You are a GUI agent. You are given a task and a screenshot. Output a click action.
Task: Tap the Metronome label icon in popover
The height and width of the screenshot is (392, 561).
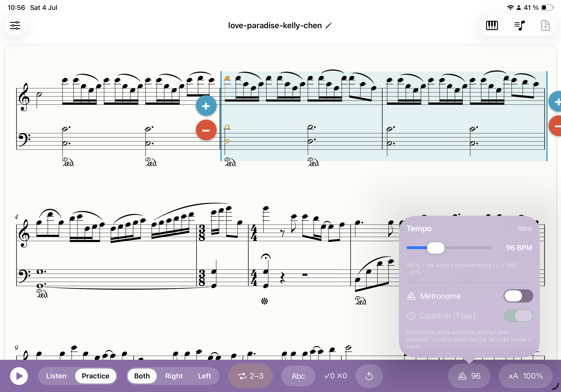point(411,296)
